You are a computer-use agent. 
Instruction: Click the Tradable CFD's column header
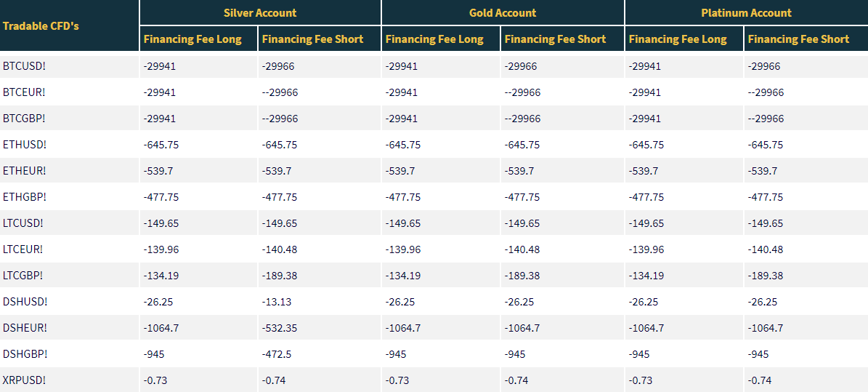click(41, 25)
